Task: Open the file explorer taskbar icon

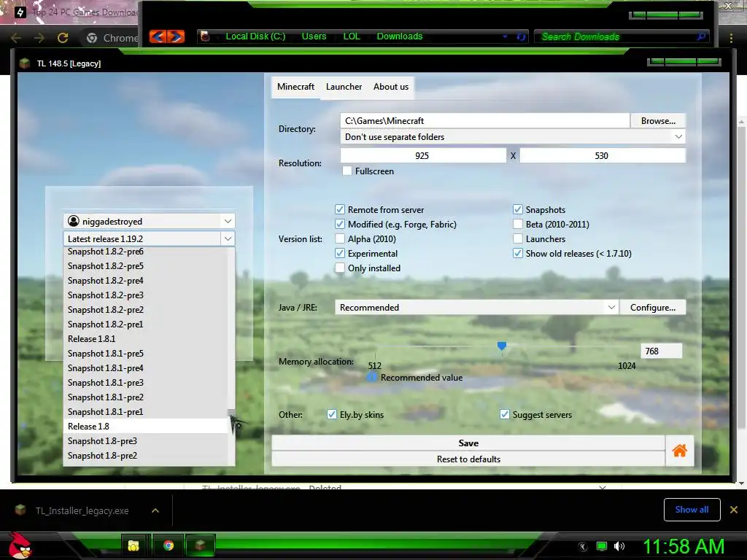Action: pyautogui.click(x=133, y=545)
